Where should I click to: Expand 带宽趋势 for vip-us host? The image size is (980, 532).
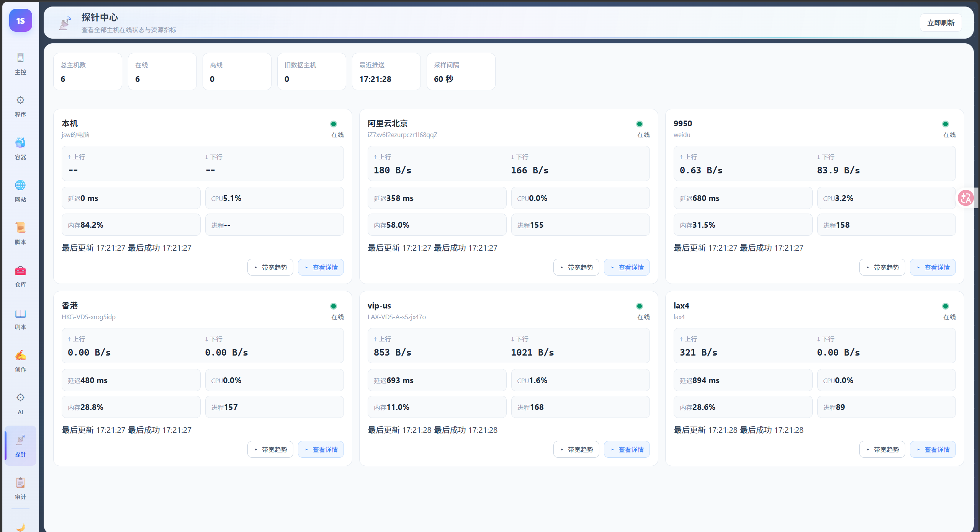coord(576,449)
